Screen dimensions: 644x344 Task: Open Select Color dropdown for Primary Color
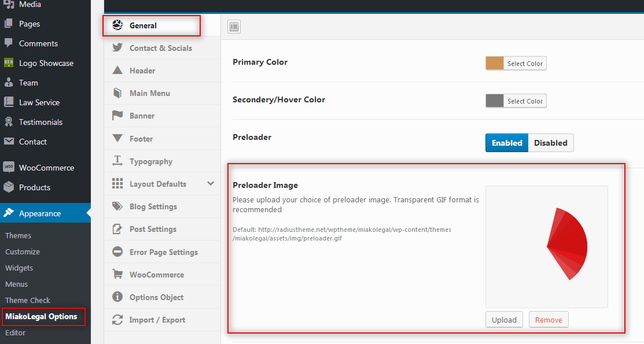pos(525,64)
